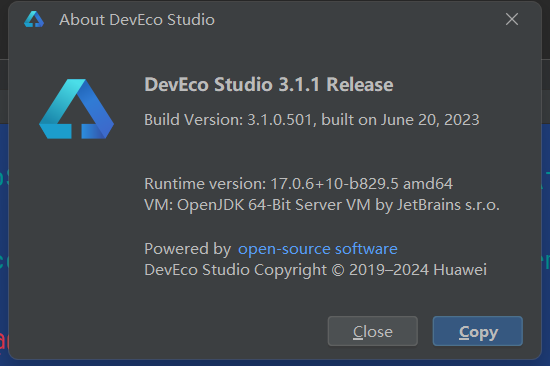Click the 'About DevEco Studio' title text

point(137,20)
